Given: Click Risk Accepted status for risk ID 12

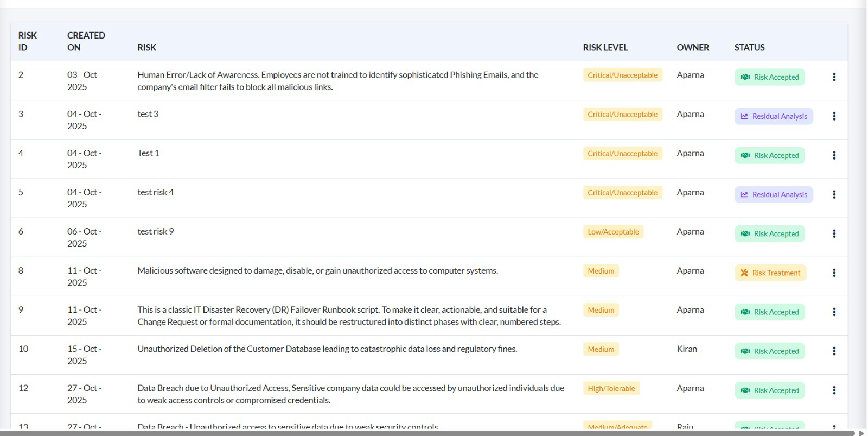Looking at the screenshot, I should coord(769,390).
